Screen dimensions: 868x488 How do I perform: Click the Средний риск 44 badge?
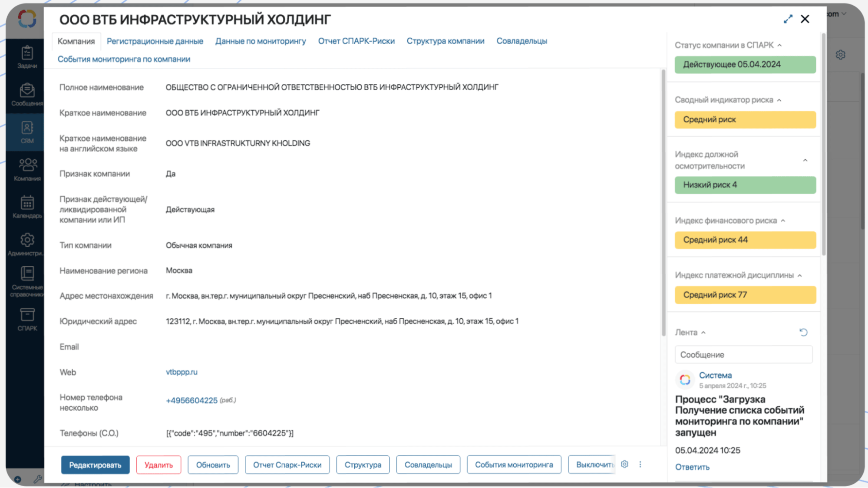coord(745,240)
